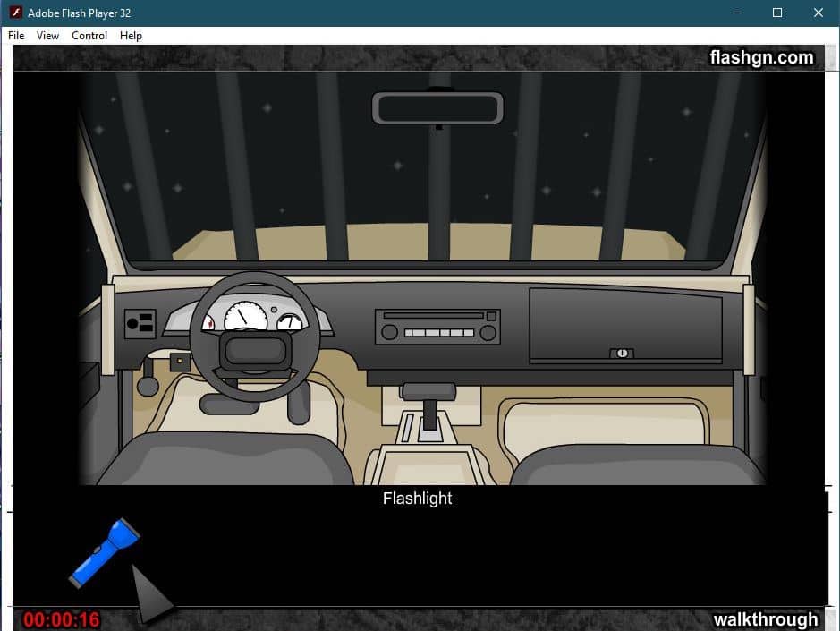Turn the right car radio knob

[488, 333]
